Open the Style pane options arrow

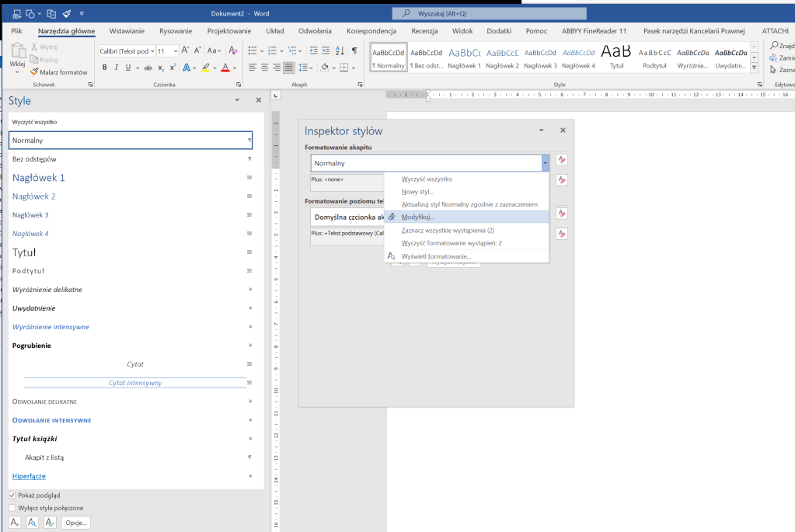237,101
